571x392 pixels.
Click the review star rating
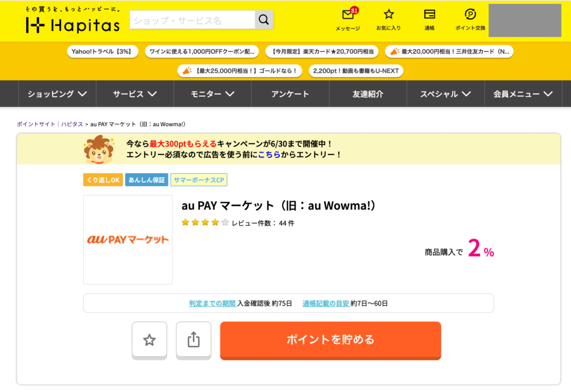pos(205,222)
